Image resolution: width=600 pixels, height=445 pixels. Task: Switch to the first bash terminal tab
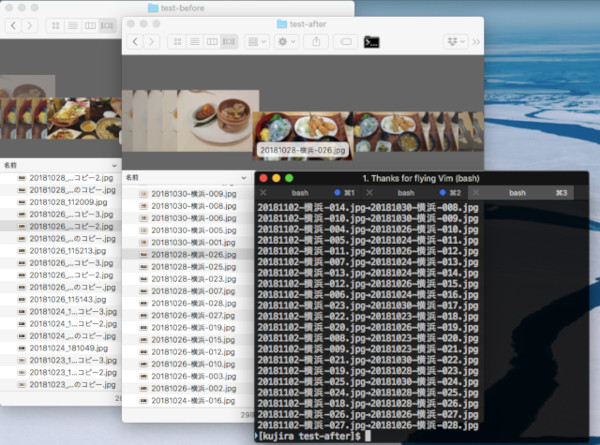coord(300,192)
